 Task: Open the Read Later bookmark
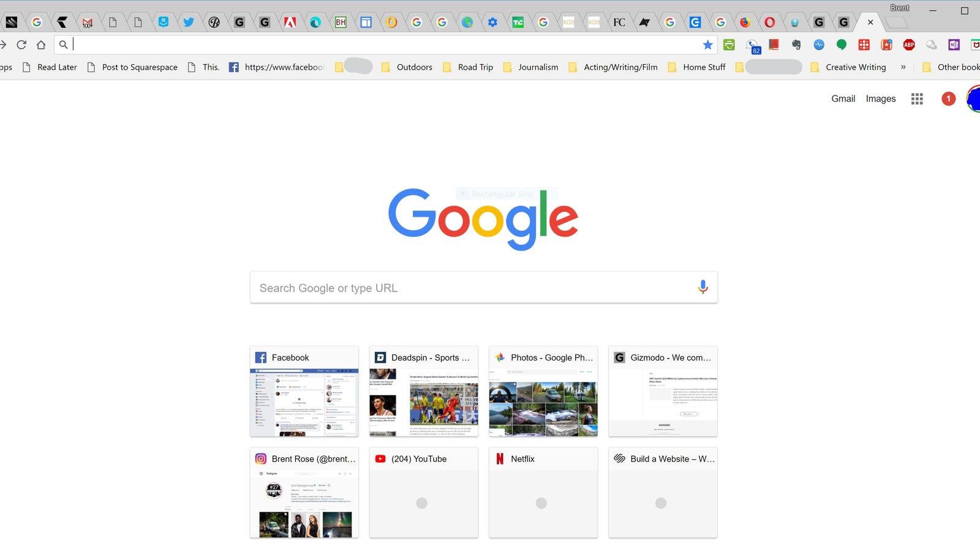[x=50, y=67]
